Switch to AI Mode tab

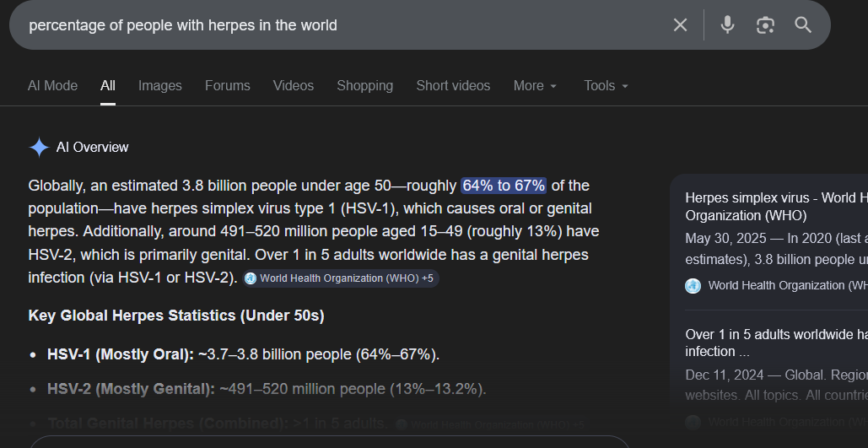click(x=52, y=86)
